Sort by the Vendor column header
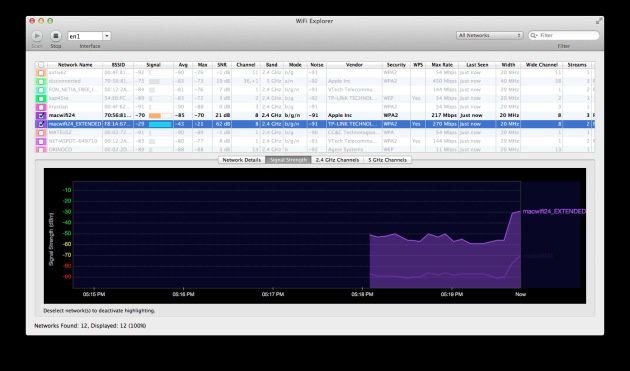This screenshot has height=371, width=630. pyautogui.click(x=354, y=65)
